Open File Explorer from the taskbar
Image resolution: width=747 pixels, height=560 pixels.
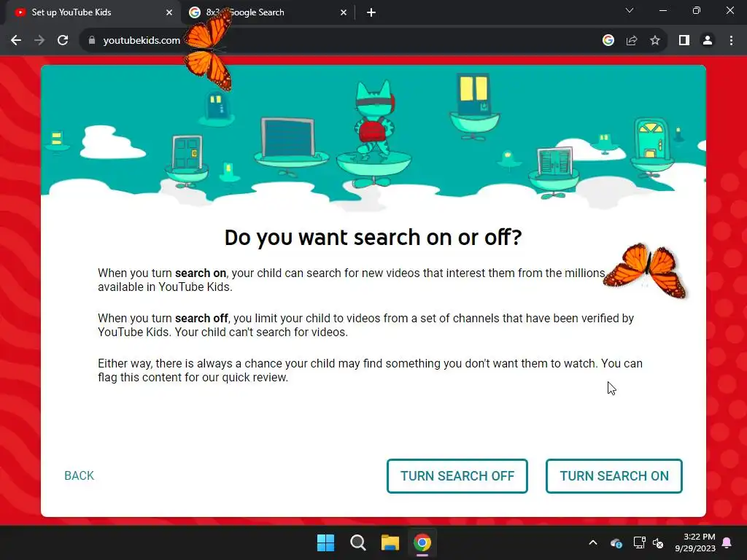390,542
